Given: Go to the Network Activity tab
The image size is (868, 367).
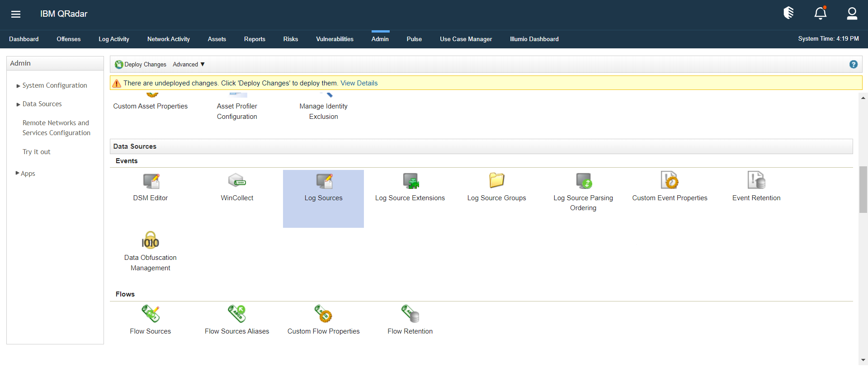Looking at the screenshot, I should [x=169, y=39].
